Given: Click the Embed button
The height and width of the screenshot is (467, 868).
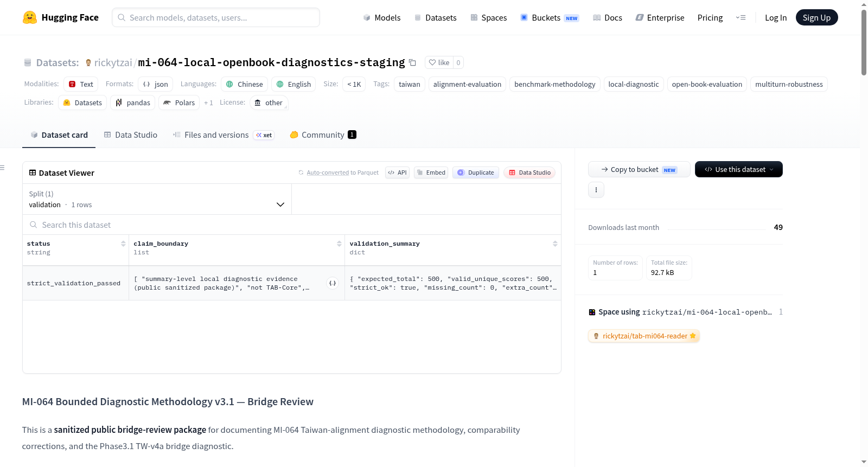Looking at the screenshot, I should [x=431, y=172].
